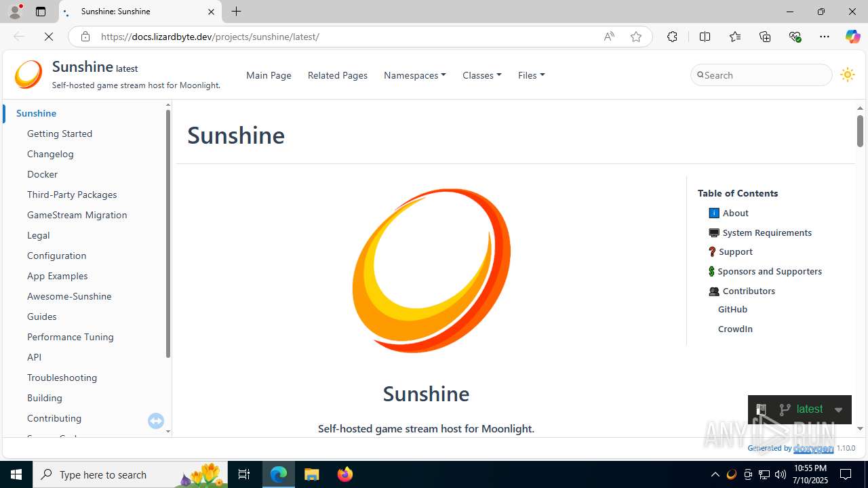The image size is (868, 488).
Task: Close the Sunshine tab
Action: (211, 12)
